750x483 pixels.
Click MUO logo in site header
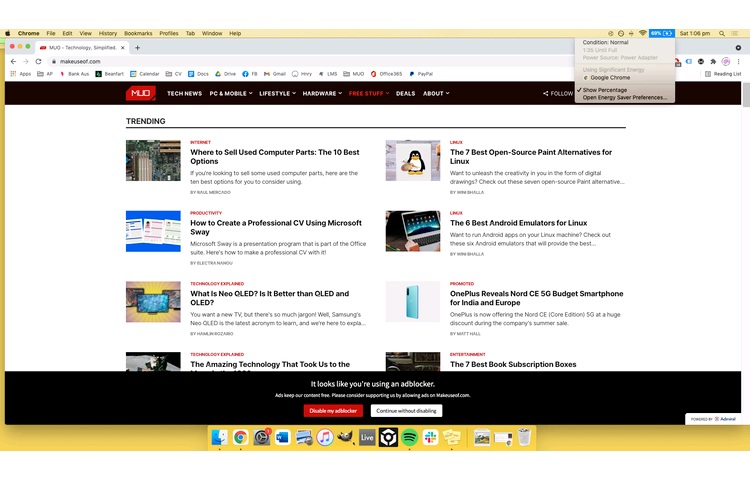point(141,93)
